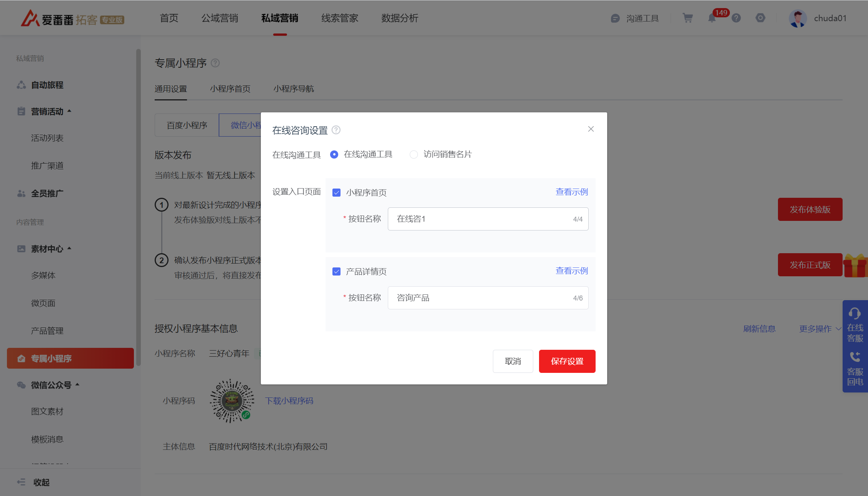Click the 自动旅程 sidebar icon
The height and width of the screenshot is (496, 868).
point(22,85)
